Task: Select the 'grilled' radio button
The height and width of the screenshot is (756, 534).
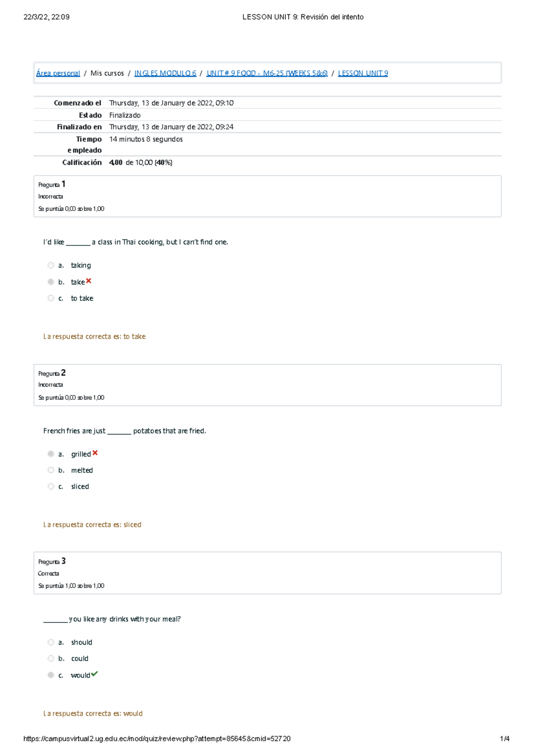Action: point(51,454)
